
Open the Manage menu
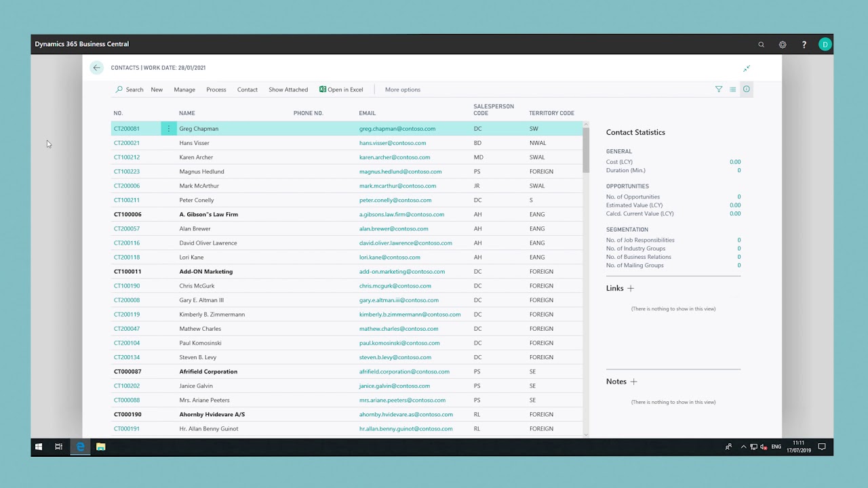tap(184, 89)
